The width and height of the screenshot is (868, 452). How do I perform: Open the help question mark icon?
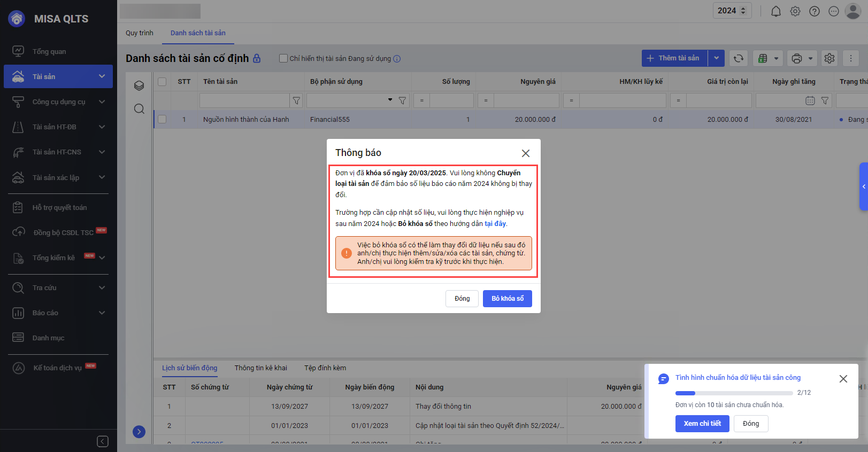(814, 11)
